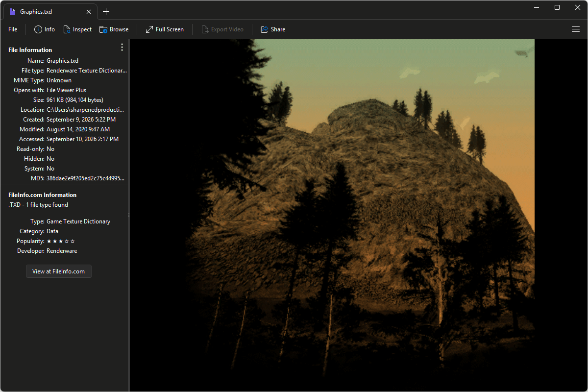Click the MIME Type value Unknown
Image resolution: width=588 pixels, height=392 pixels.
[x=59, y=80]
